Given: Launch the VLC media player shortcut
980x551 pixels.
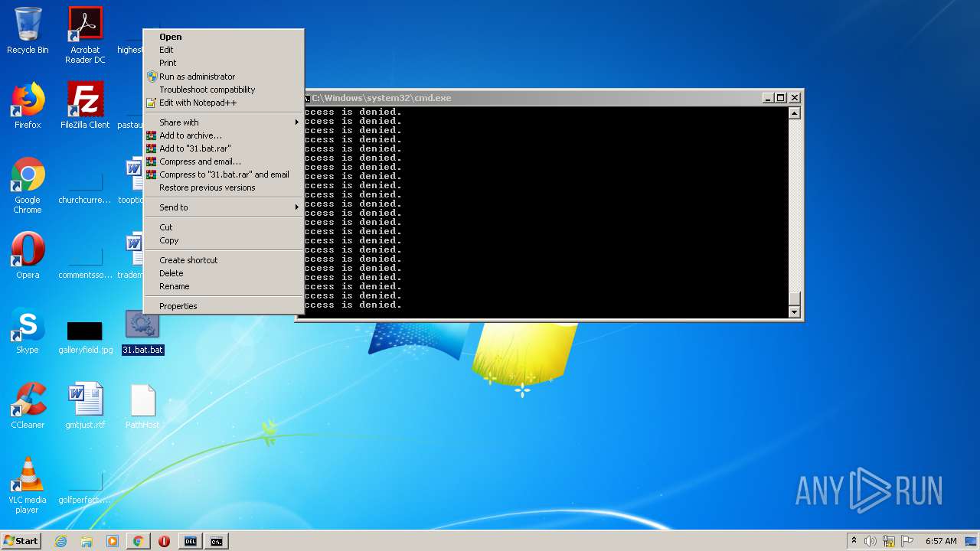Looking at the screenshot, I should click(x=28, y=485).
